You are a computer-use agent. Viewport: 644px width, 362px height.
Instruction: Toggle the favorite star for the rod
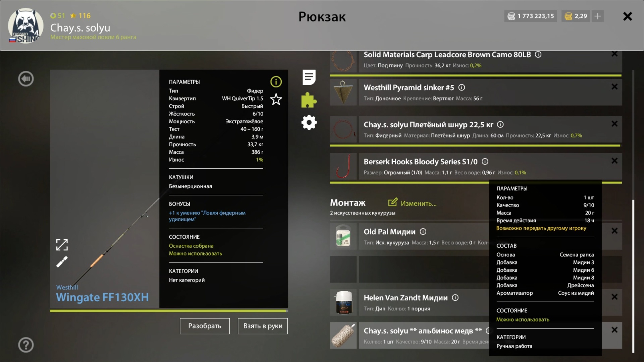(276, 100)
